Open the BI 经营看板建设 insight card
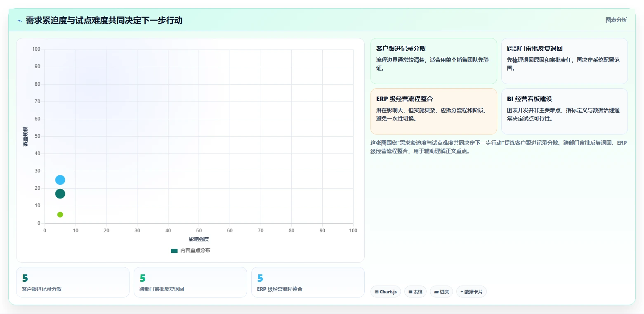The height and width of the screenshot is (314, 644). pos(564,111)
